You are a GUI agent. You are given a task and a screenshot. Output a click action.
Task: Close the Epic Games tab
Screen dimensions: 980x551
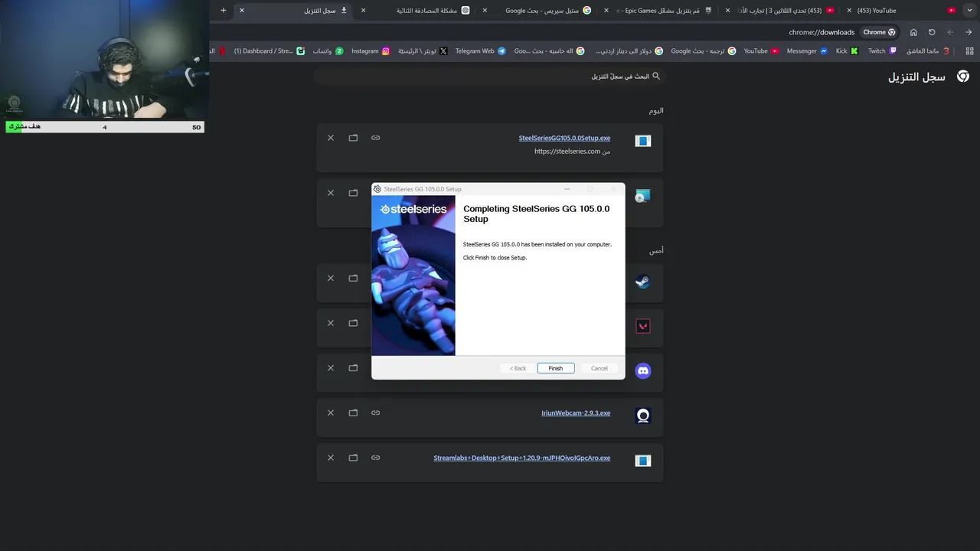click(606, 11)
